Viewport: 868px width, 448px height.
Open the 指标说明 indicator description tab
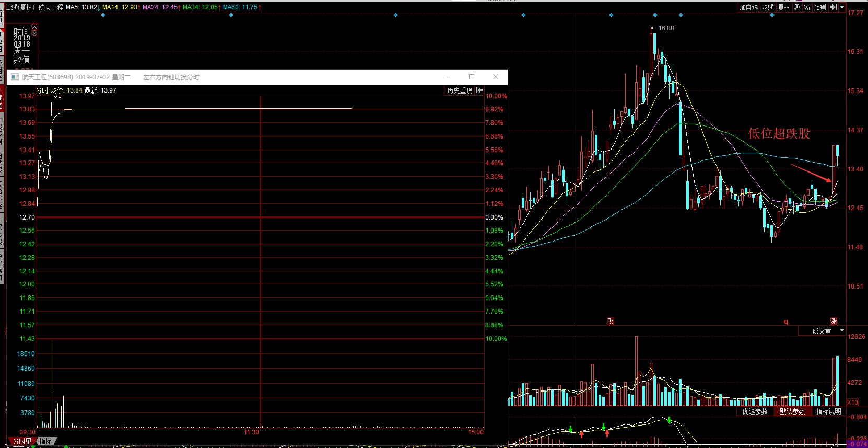(829, 411)
